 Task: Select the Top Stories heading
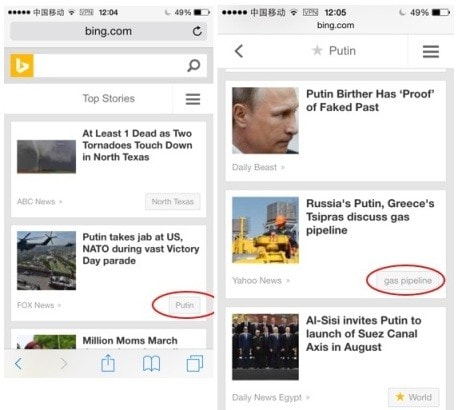click(109, 99)
